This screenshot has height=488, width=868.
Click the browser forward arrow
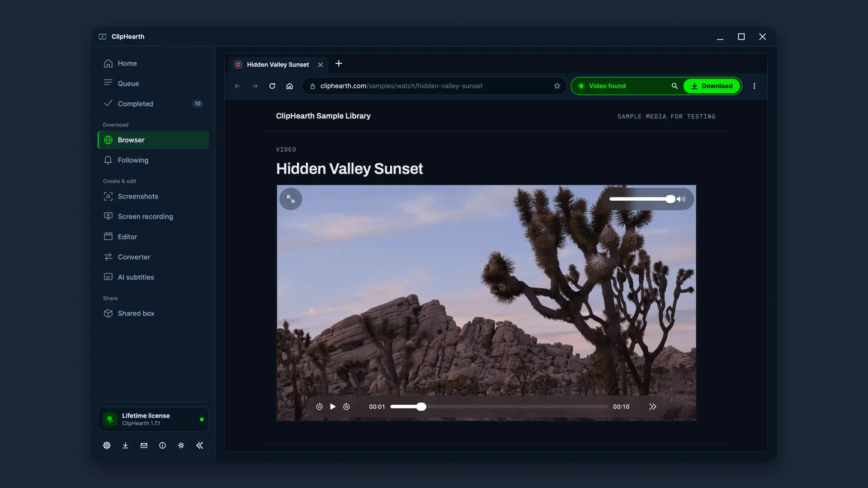tap(255, 86)
